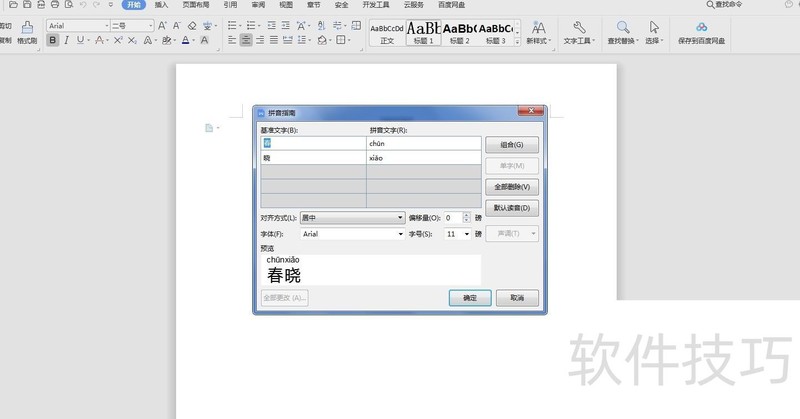This screenshot has height=419, width=800.
Task: Switch to the 引用 (References) tab
Action: (230, 5)
